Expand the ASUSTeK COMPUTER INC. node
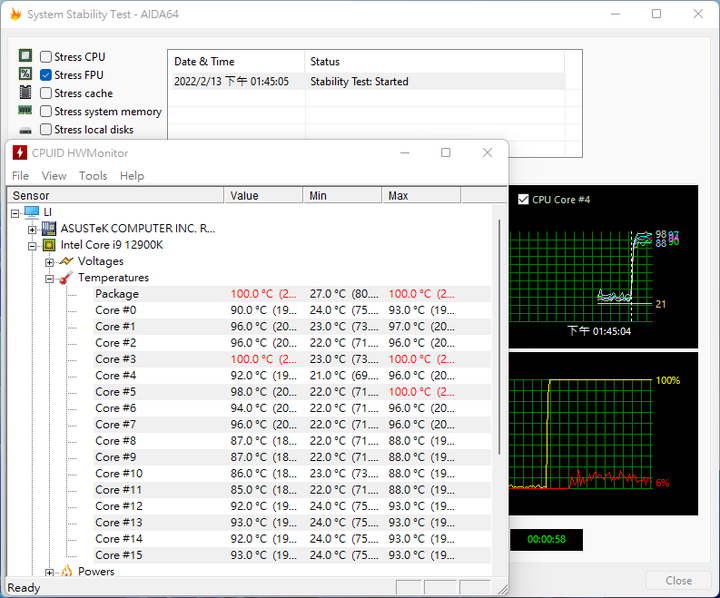This screenshot has height=598, width=720. (x=32, y=229)
